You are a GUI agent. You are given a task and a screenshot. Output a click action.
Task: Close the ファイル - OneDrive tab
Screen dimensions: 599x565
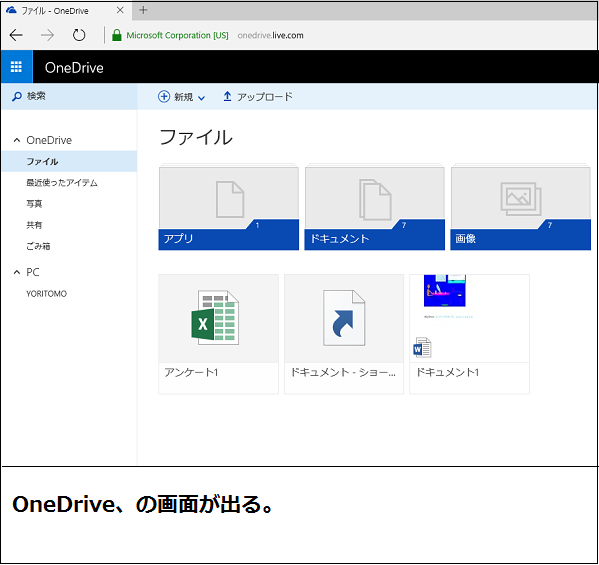(x=120, y=10)
